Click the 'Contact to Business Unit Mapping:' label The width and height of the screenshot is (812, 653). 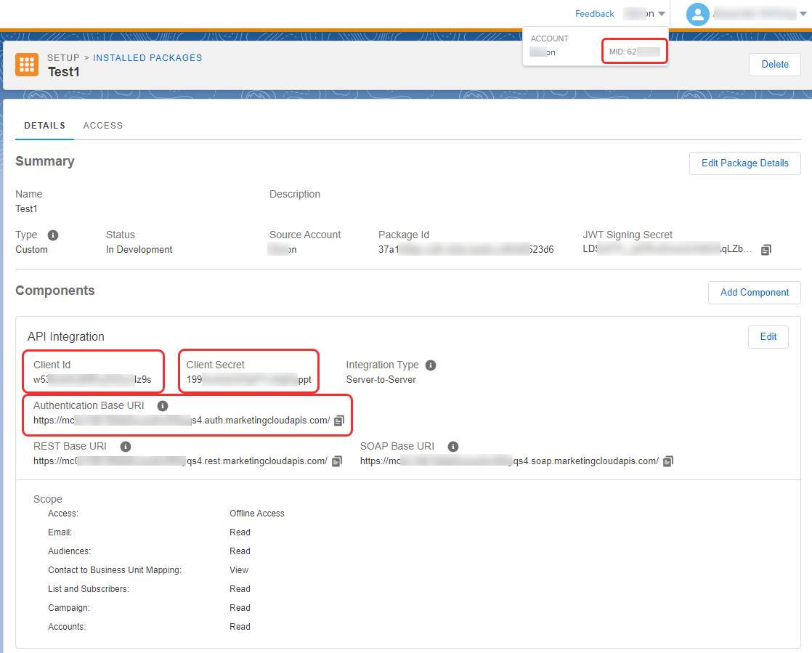pyautogui.click(x=115, y=570)
